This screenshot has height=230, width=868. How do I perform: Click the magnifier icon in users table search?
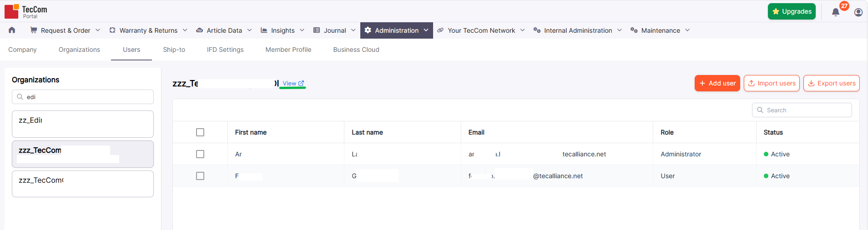pos(760,110)
